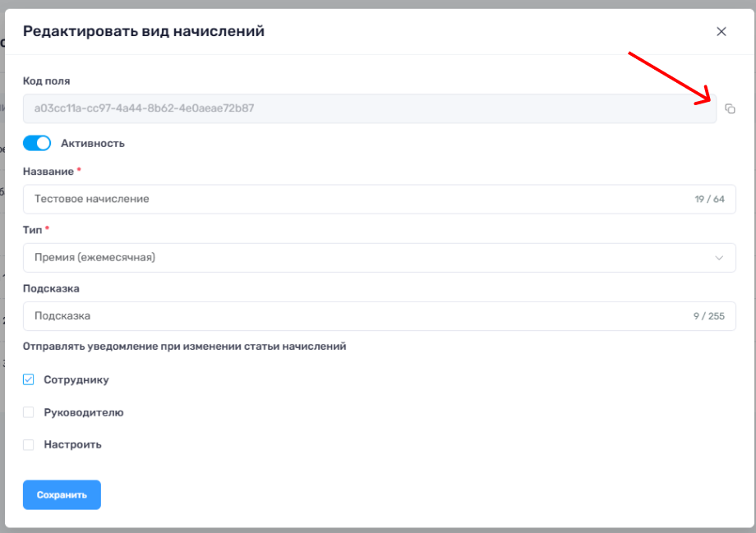756x533 pixels.
Task: Click the 19 / 64 character counter
Action: click(709, 199)
